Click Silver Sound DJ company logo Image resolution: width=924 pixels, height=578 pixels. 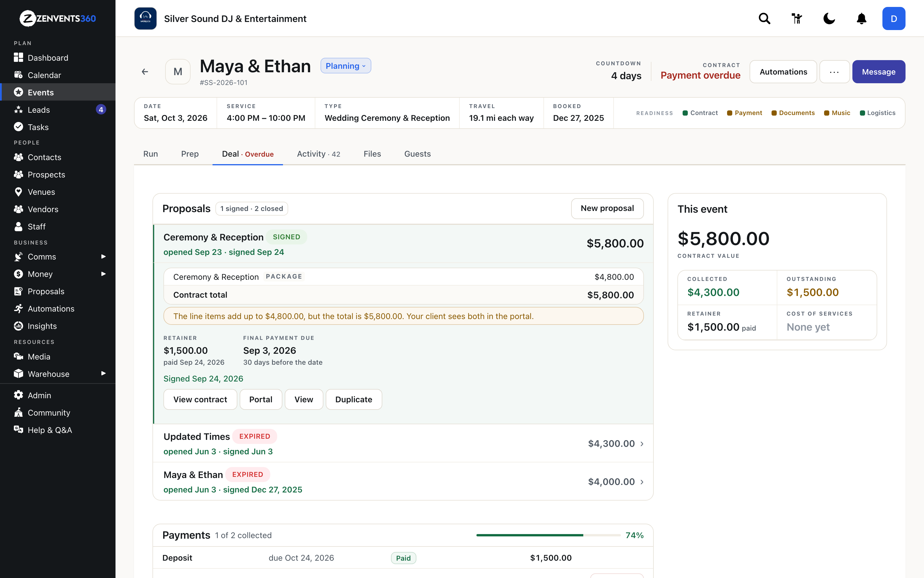tap(146, 18)
